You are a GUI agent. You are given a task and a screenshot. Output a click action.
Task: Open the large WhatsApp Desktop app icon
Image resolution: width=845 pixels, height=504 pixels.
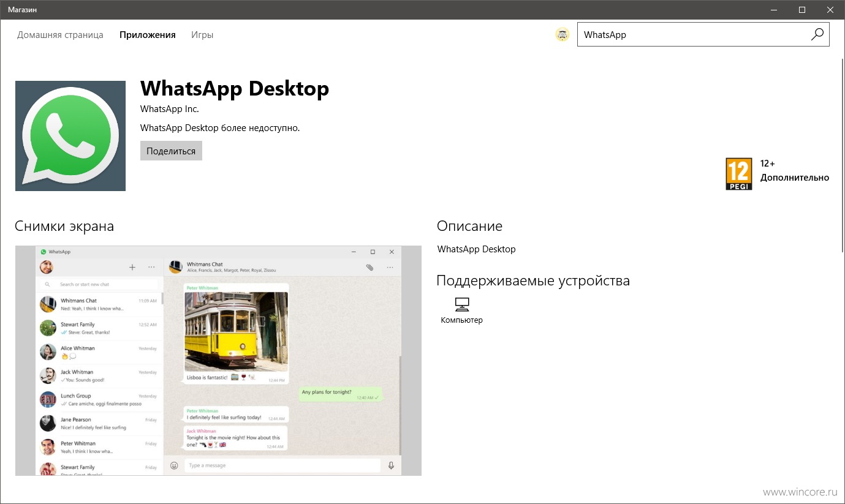70,136
